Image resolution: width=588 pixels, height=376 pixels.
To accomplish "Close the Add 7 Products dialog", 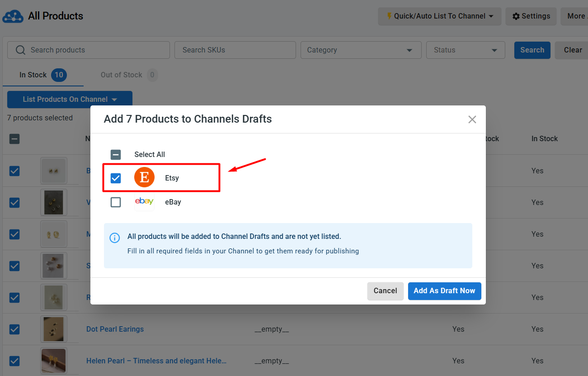I will click(472, 119).
